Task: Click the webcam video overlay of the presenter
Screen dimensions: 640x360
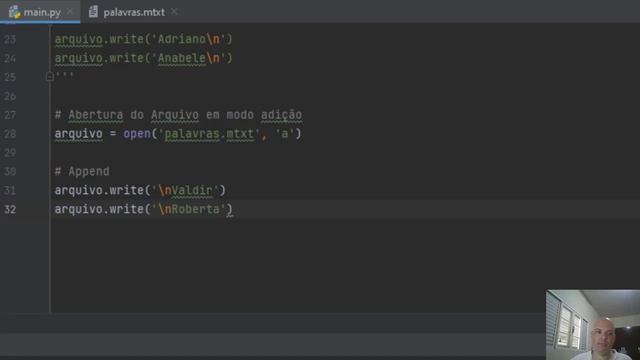Action: (593, 324)
